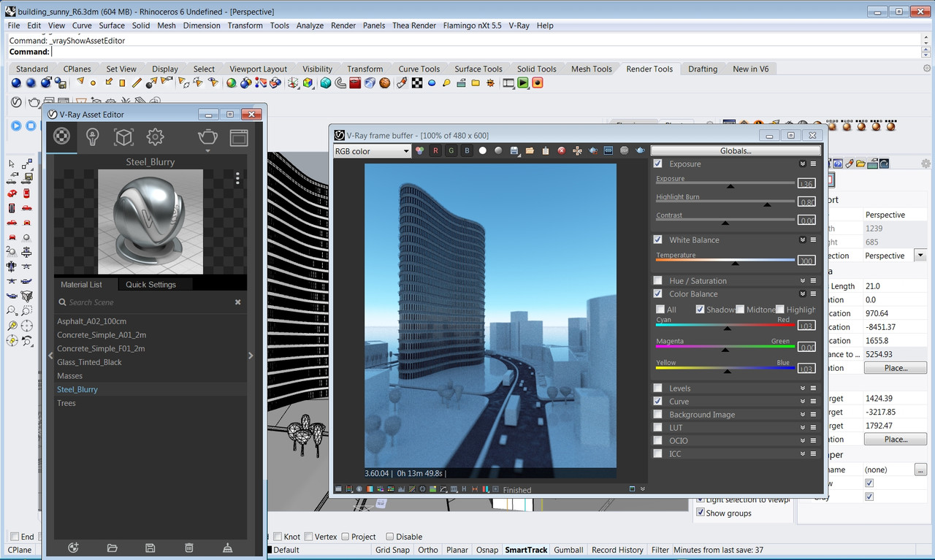This screenshot has height=560, width=935.
Task: Switch to Mesh Tools toolbar tab
Action: click(x=592, y=69)
